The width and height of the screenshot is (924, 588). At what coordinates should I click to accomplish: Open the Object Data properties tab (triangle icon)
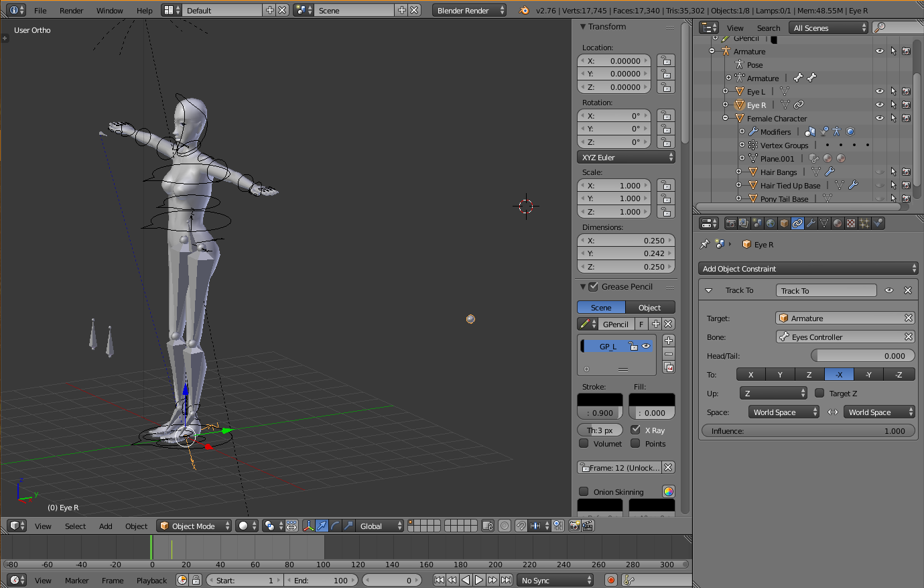[824, 223]
